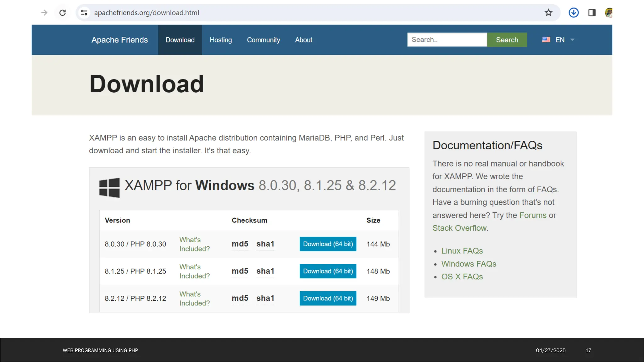Click the 8.1.25 / PHP 8.1.25 version cell
Screen dimensions: 644x362
[x=136, y=271]
